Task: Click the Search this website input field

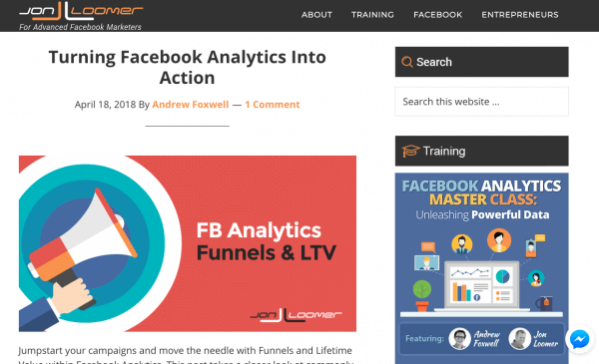Action: point(482,102)
